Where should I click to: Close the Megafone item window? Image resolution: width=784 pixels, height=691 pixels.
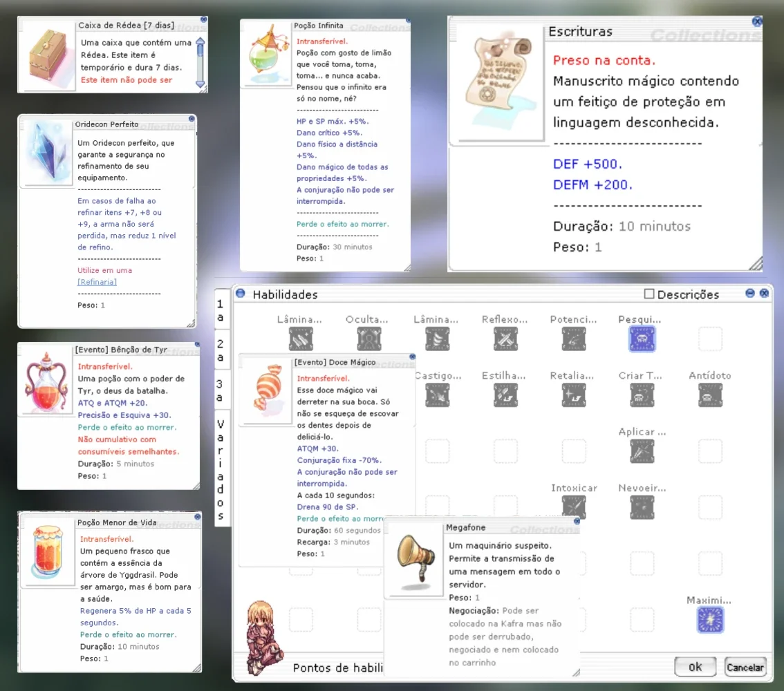(577, 521)
